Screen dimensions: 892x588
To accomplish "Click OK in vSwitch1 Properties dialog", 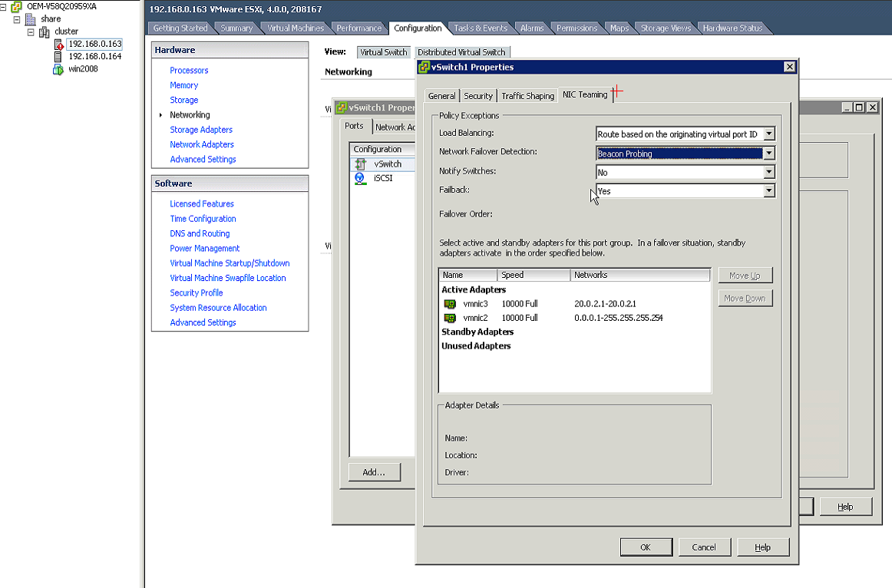I will pyautogui.click(x=646, y=547).
